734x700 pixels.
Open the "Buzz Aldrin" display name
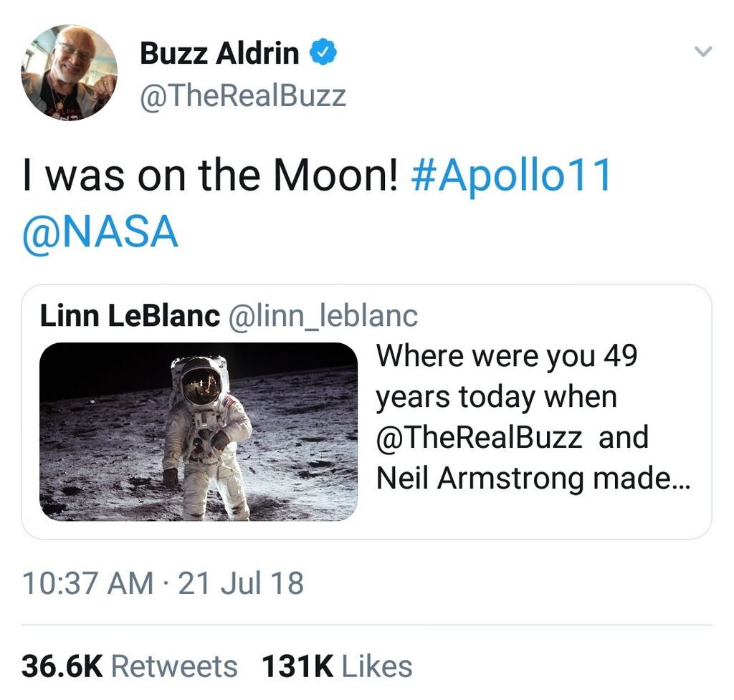(219, 53)
